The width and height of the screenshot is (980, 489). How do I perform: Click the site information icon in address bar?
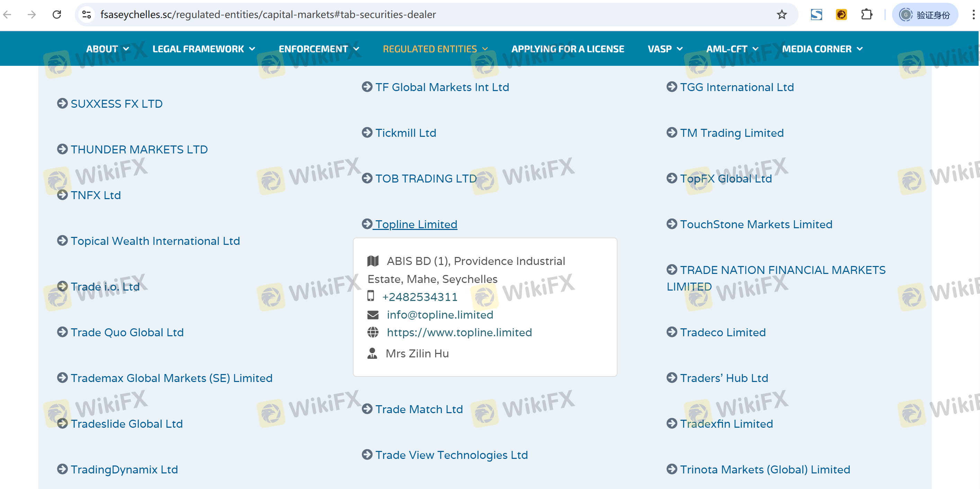coord(87,15)
